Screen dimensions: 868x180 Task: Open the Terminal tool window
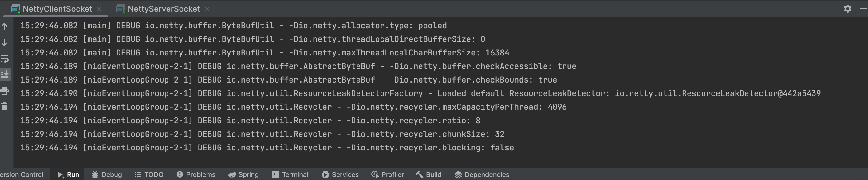click(x=290, y=174)
